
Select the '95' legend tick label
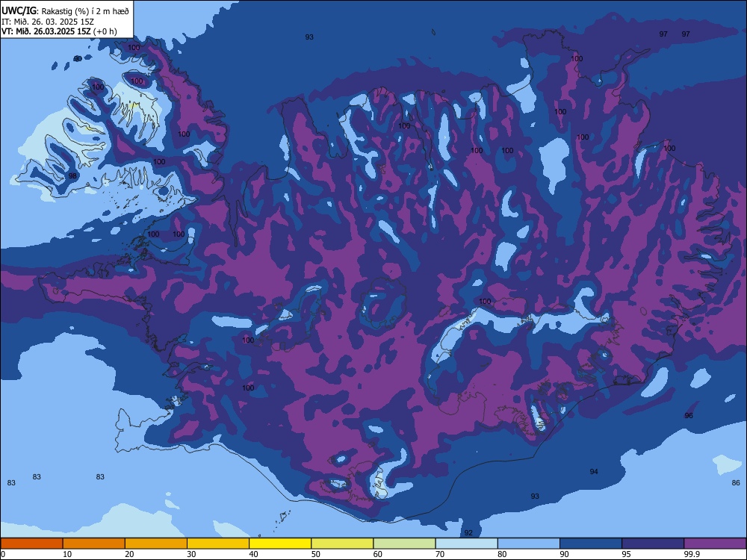(627, 554)
